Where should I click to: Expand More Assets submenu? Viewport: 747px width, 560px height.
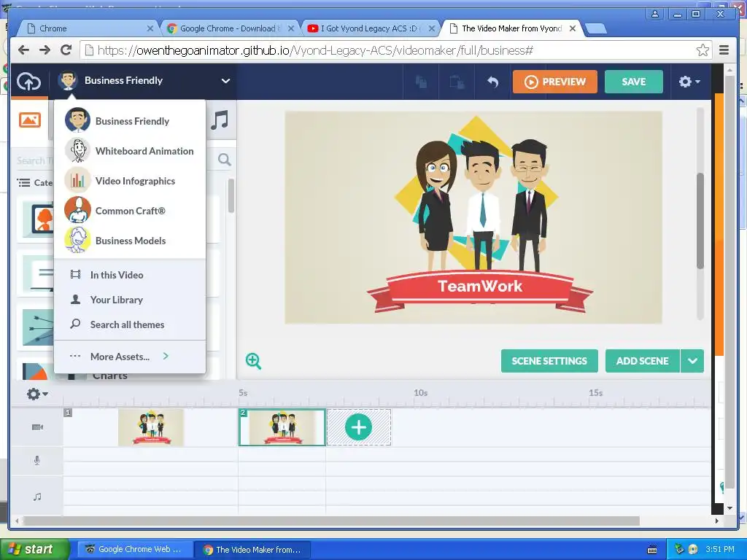[x=130, y=356]
